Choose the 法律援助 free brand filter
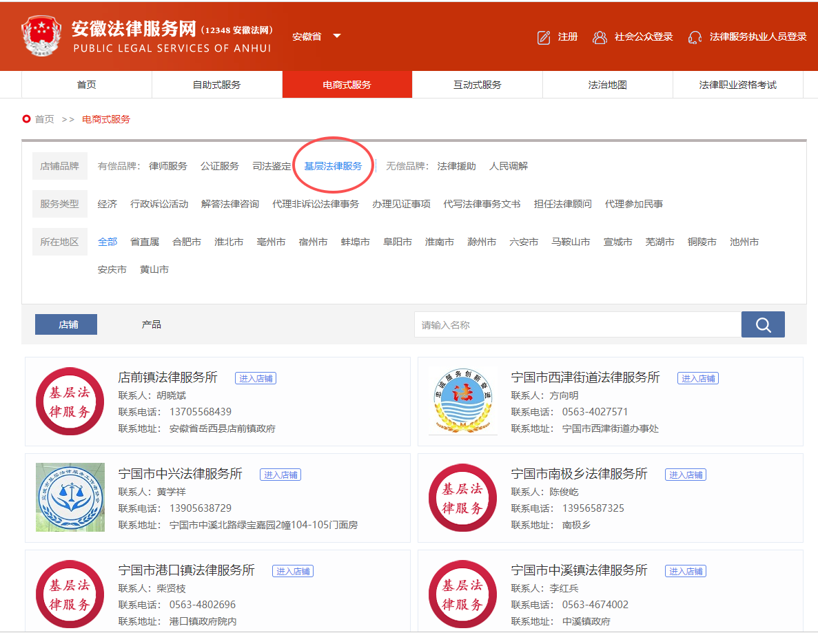Viewport: 818px width, 644px height. point(456,166)
